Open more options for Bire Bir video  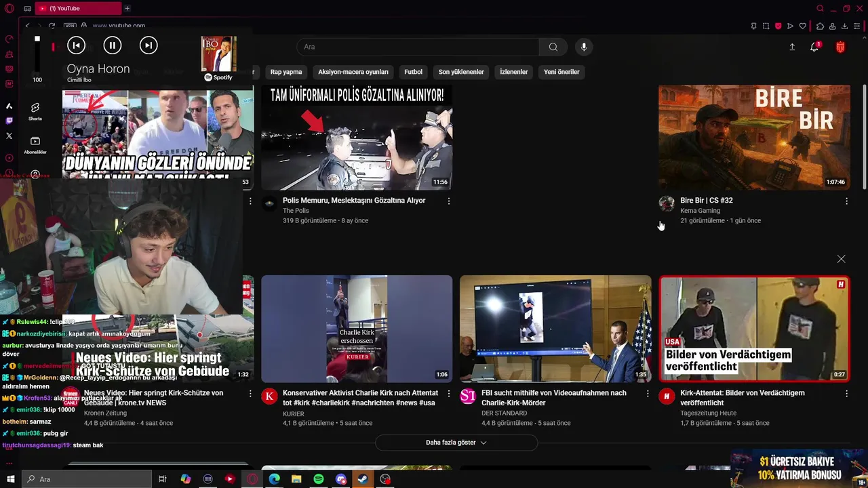click(846, 201)
